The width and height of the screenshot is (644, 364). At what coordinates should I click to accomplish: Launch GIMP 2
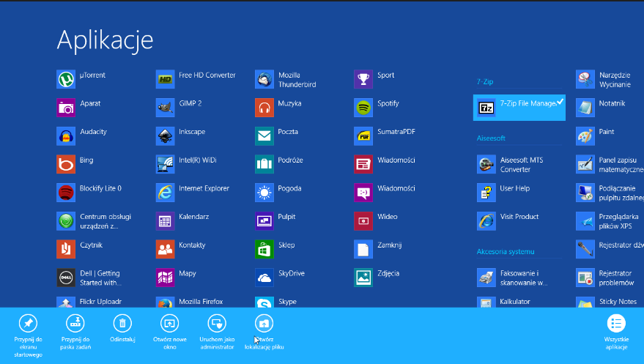point(165,108)
